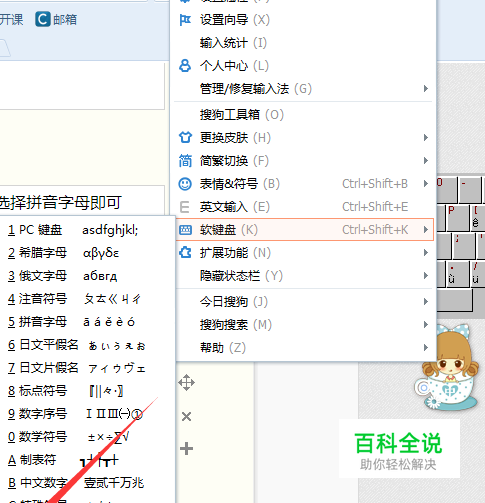
Task: Expand 扩展功能 submenu arrow
Action: click(426, 253)
